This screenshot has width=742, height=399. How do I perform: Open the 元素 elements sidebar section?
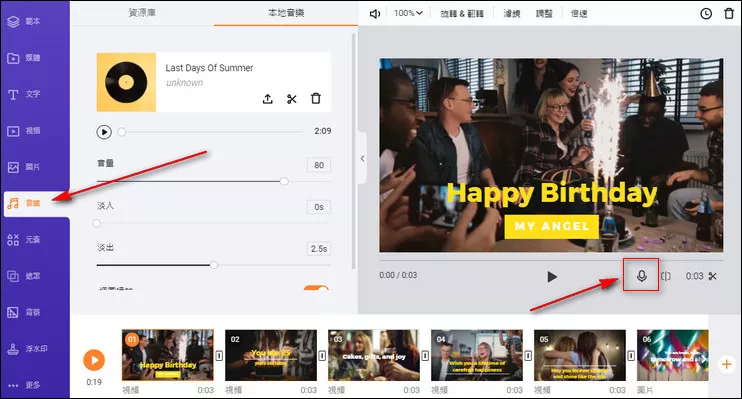pyautogui.click(x=25, y=239)
